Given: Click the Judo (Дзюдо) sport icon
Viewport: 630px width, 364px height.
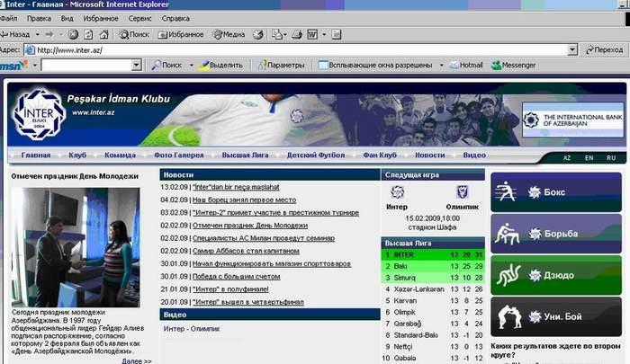Looking at the screenshot, I should pyautogui.click(x=506, y=275).
